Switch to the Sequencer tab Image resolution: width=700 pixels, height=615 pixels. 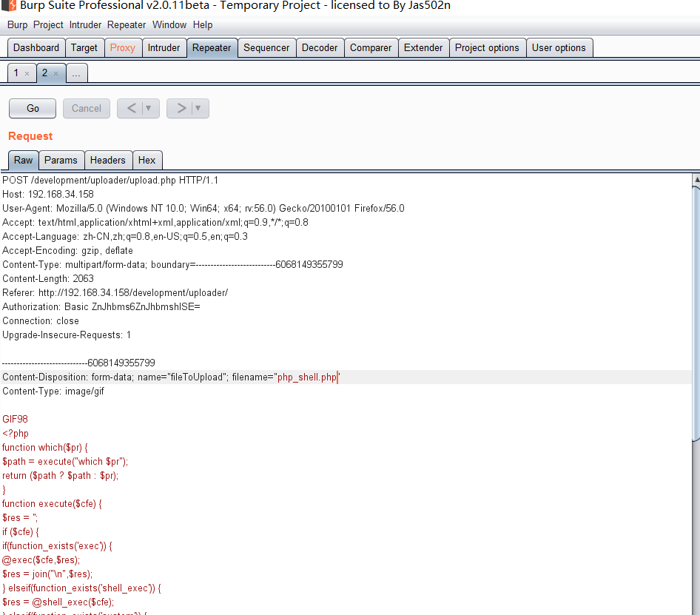click(266, 48)
